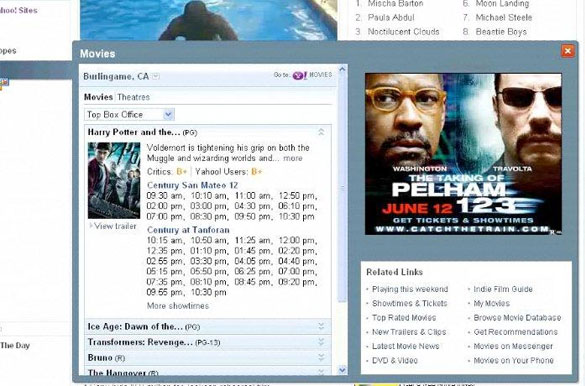
Task: Click the Century San Mateo 12 theater link
Action: pos(192,185)
